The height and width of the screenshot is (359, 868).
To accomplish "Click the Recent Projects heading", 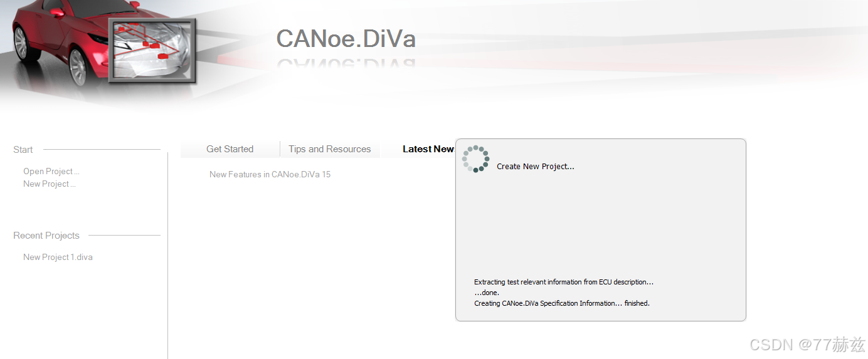I will click(x=46, y=236).
